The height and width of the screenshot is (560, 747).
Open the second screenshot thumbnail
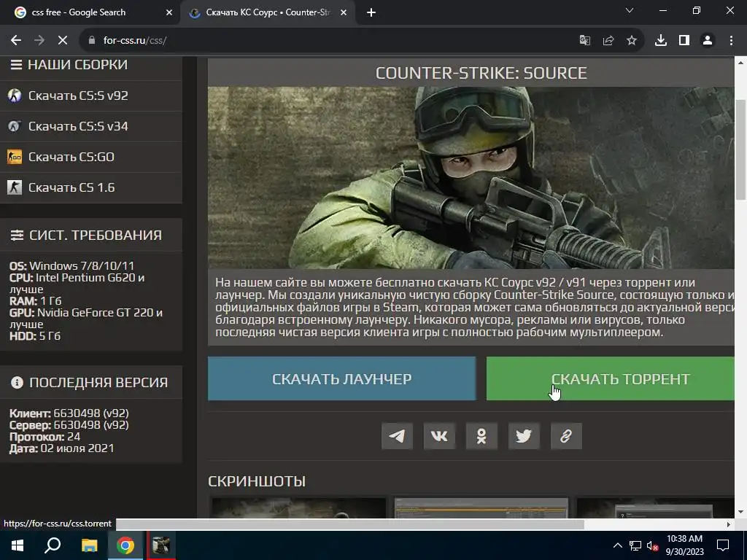click(x=481, y=507)
